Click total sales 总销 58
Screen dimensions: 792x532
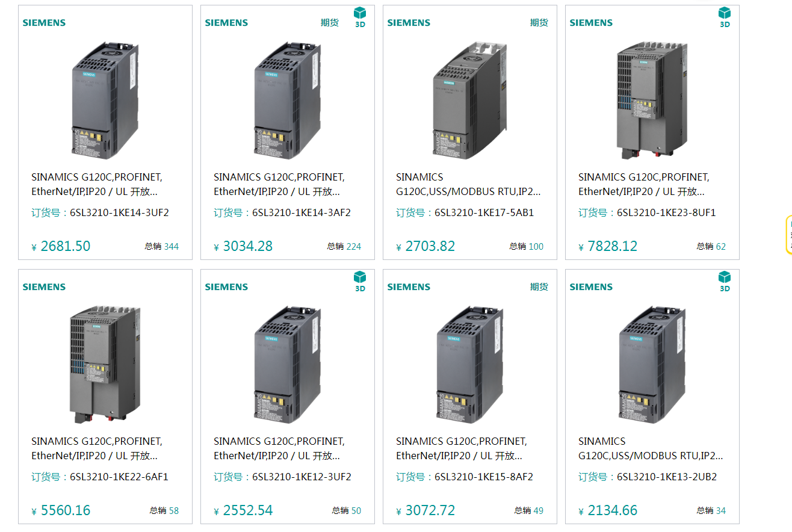(x=164, y=510)
